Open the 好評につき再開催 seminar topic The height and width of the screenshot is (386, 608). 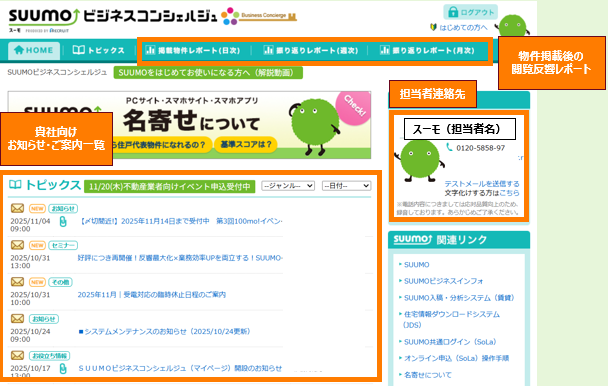coord(180,258)
